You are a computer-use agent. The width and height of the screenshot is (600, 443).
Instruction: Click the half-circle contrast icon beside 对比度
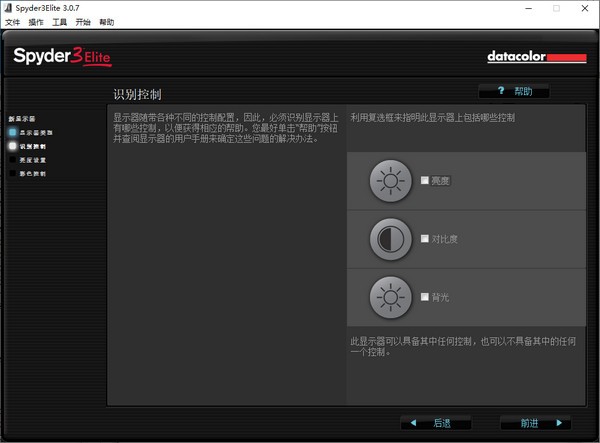(x=390, y=239)
